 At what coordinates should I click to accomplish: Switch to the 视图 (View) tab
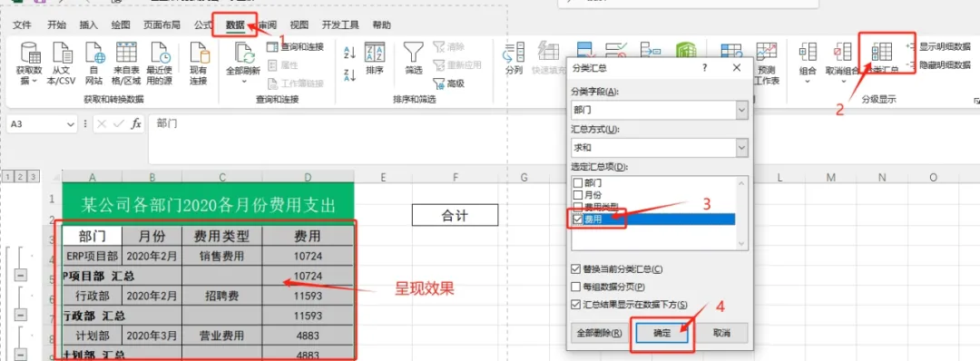tap(299, 25)
